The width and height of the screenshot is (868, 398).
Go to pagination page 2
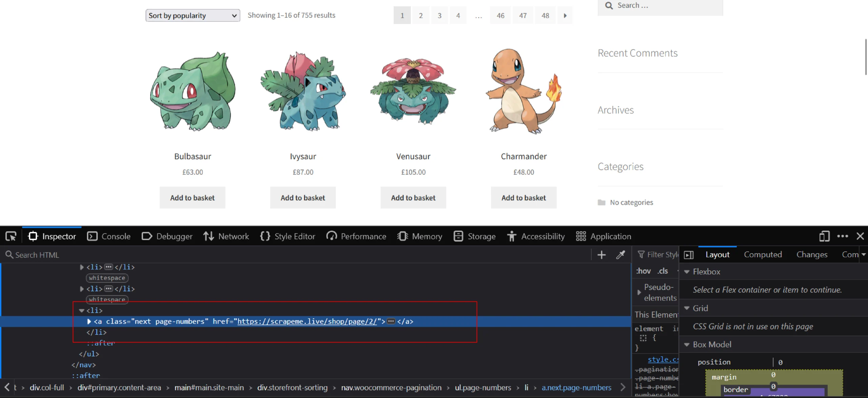tap(421, 15)
